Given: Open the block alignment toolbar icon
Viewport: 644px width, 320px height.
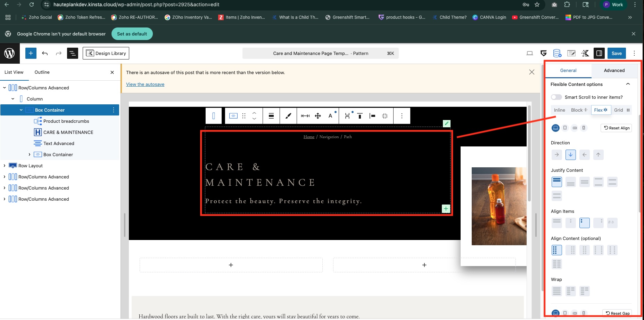Looking at the screenshot, I should (x=271, y=116).
